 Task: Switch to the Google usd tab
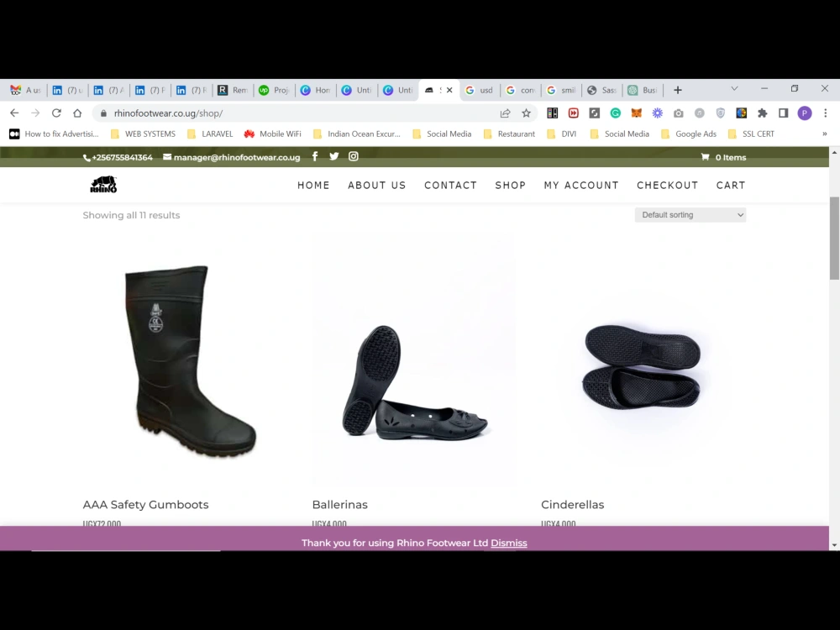[480, 90]
